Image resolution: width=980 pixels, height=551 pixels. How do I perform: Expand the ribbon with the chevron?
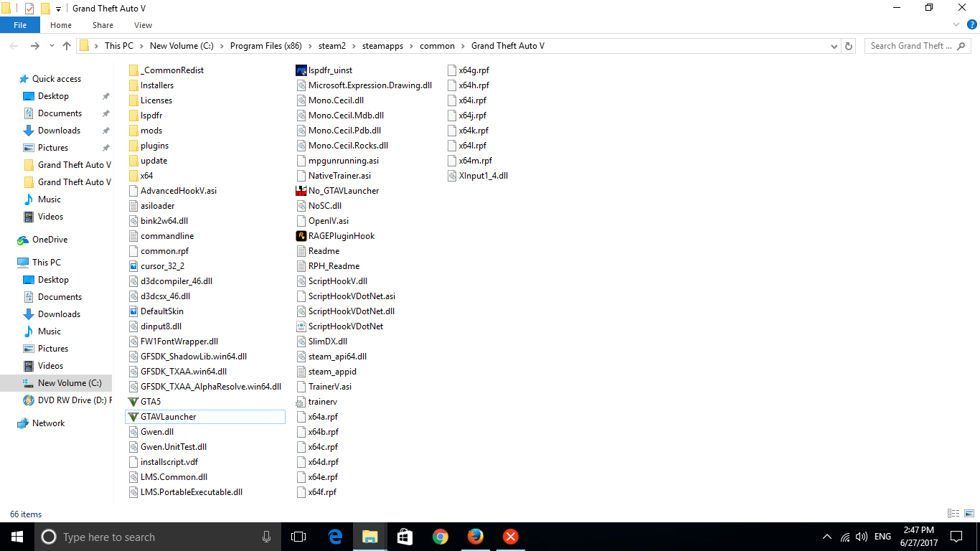(956, 25)
